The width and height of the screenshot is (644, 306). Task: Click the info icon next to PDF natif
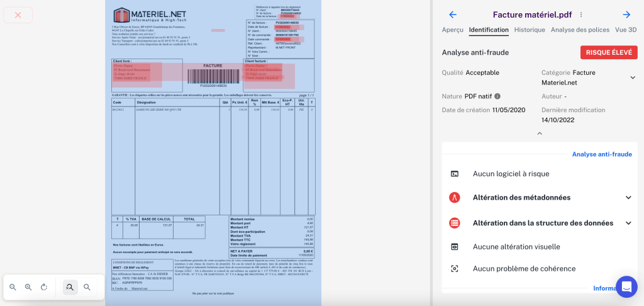(497, 96)
